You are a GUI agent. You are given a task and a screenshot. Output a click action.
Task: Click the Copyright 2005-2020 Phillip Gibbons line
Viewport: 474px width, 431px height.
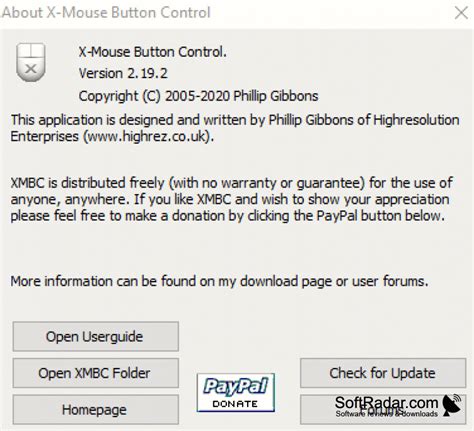tap(198, 96)
